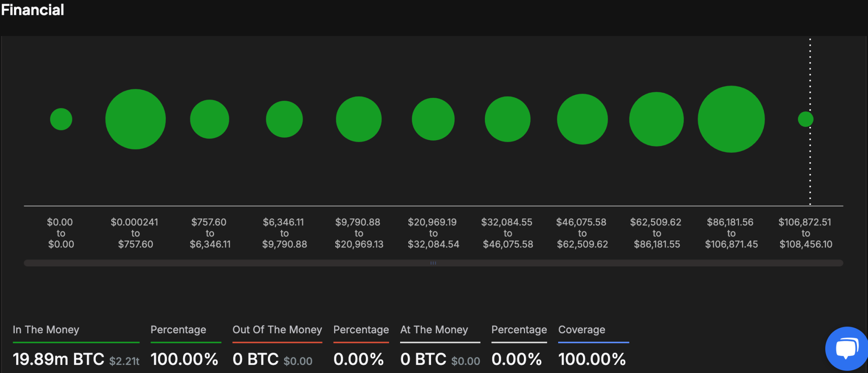Select the bubble above $6,346.11 to $9,790.88
868x373 pixels.
[284, 119]
